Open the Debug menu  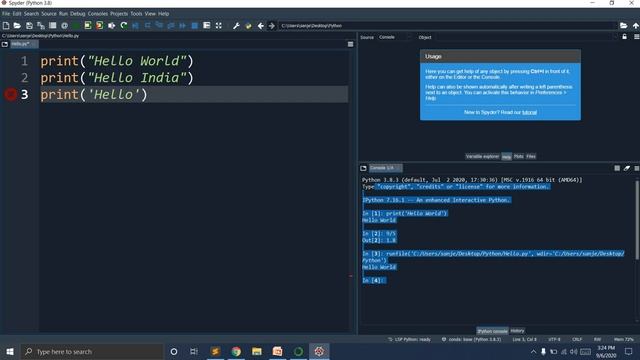[x=78, y=13]
